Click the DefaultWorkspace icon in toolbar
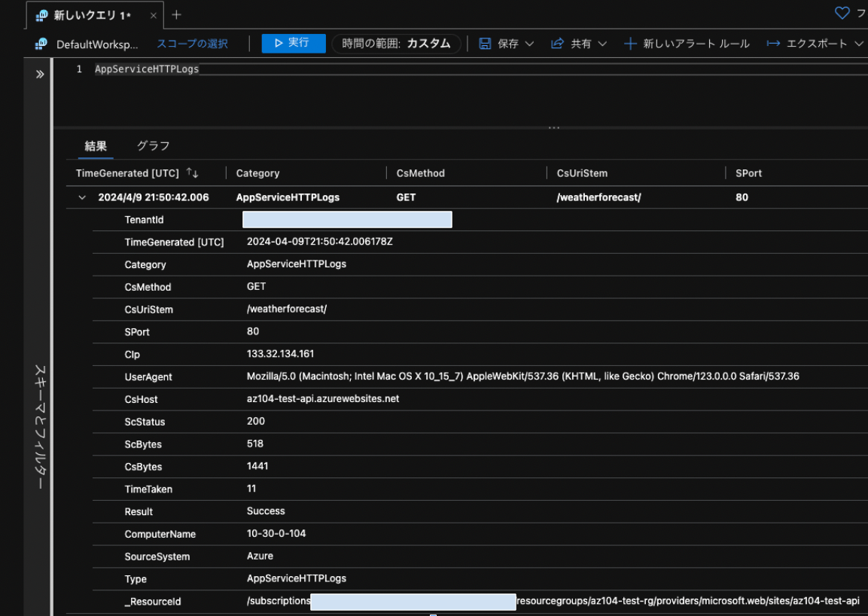This screenshot has width=868, height=616. click(41, 44)
